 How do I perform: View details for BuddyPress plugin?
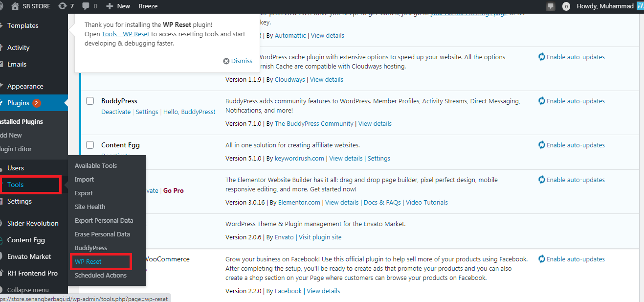pos(375,123)
